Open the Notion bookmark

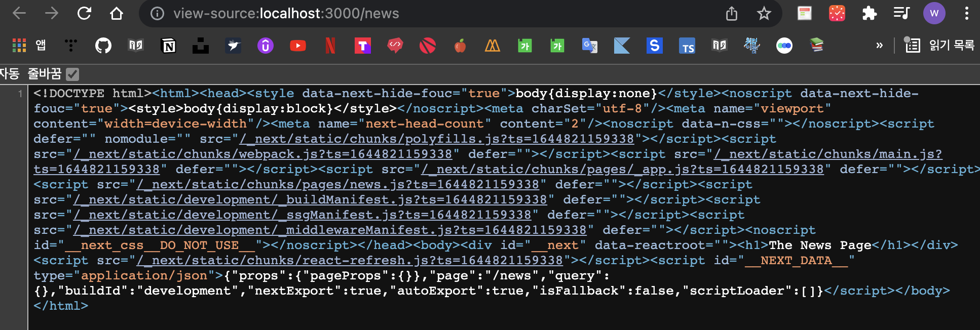168,46
